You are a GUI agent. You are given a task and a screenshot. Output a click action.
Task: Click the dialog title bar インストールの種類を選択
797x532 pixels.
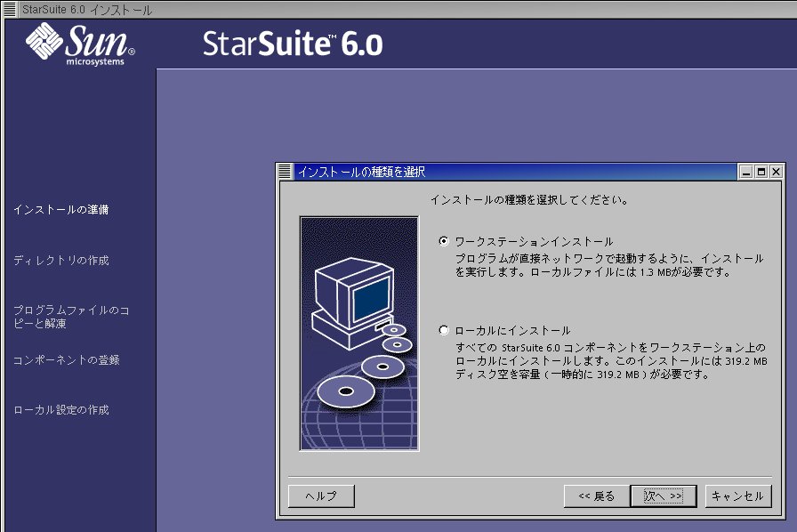point(514,172)
